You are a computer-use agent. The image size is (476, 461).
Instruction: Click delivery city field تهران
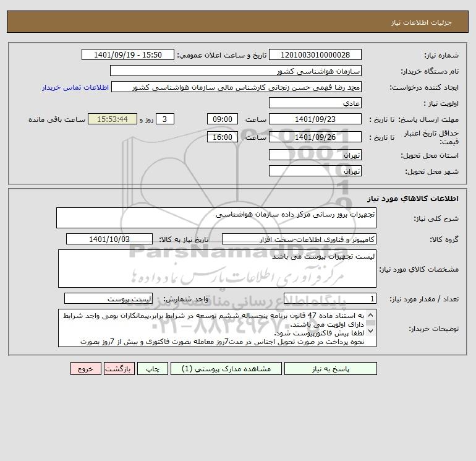pos(315,171)
